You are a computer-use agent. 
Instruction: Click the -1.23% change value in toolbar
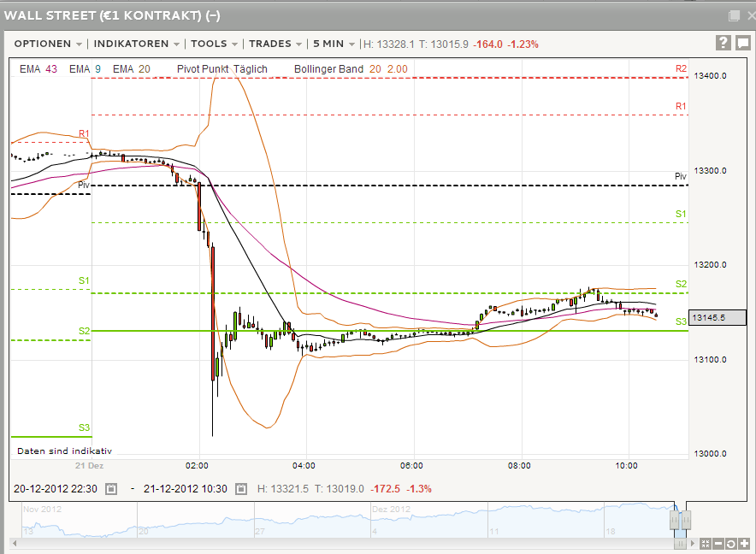(x=523, y=44)
